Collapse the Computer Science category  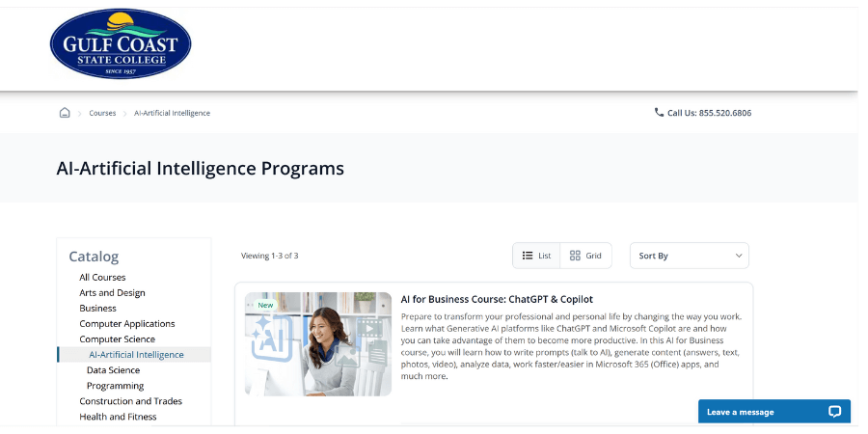tap(117, 339)
